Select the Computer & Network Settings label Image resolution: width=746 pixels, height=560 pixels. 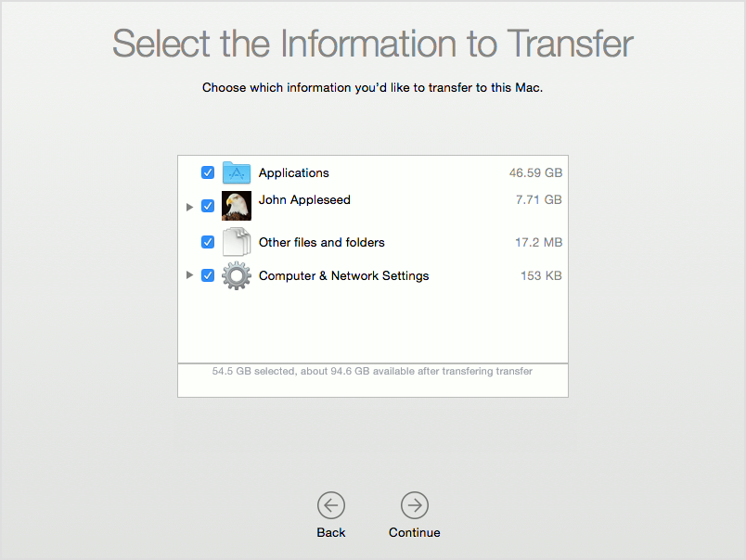pyautogui.click(x=344, y=275)
